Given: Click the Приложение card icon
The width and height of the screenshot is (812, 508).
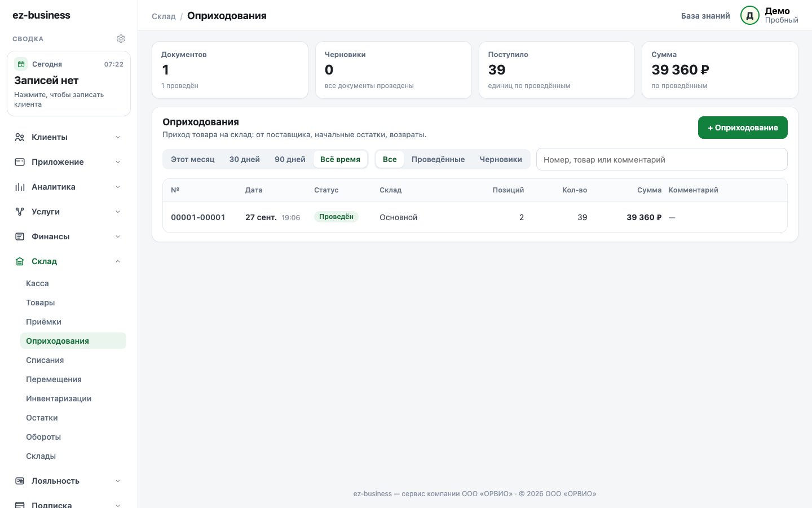Looking at the screenshot, I should pyautogui.click(x=20, y=162).
